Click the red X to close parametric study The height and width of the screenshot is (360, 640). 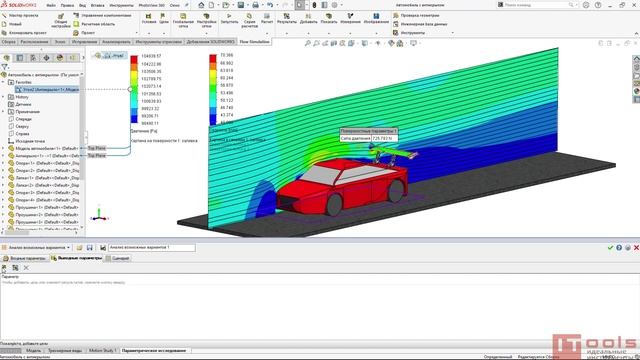click(x=636, y=248)
